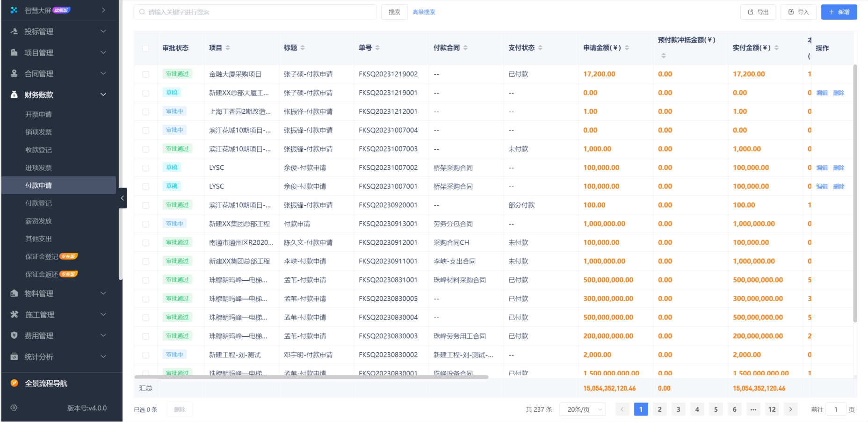The width and height of the screenshot is (868, 422).
Task: Select the checkbox for the first LYSC row
Action: (x=145, y=167)
